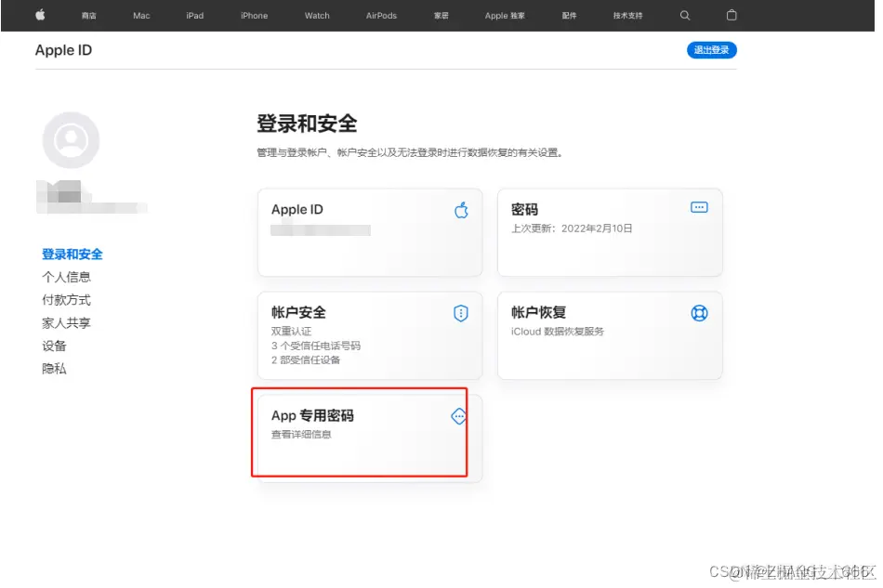Click the shield icon on the 帐户安全 card
Viewport: 883px width, 588px height.
click(461, 313)
